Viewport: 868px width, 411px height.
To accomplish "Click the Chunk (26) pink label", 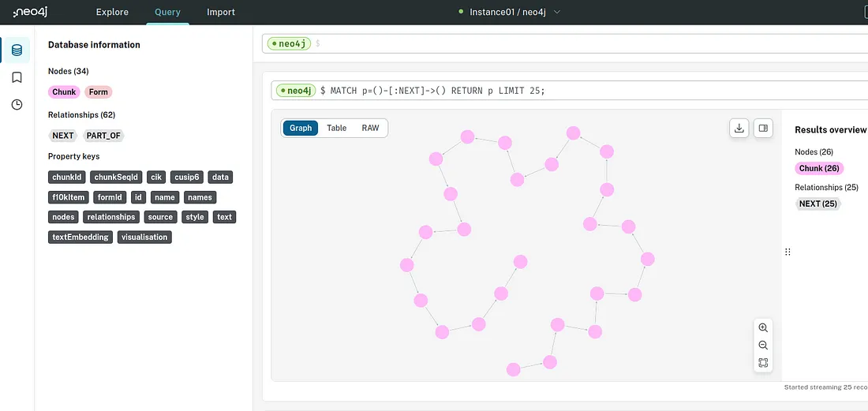I will click(819, 168).
